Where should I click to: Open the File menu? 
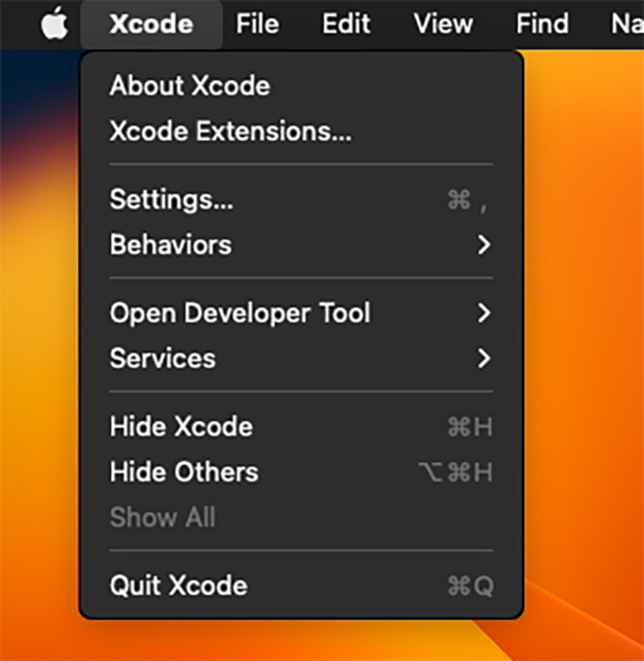point(257,24)
